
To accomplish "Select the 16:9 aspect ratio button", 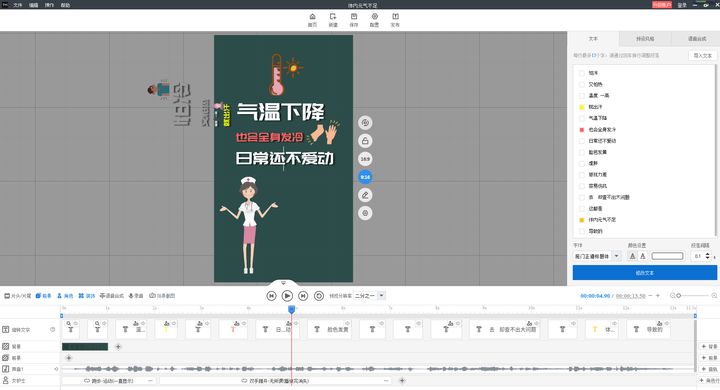I will tap(365, 159).
